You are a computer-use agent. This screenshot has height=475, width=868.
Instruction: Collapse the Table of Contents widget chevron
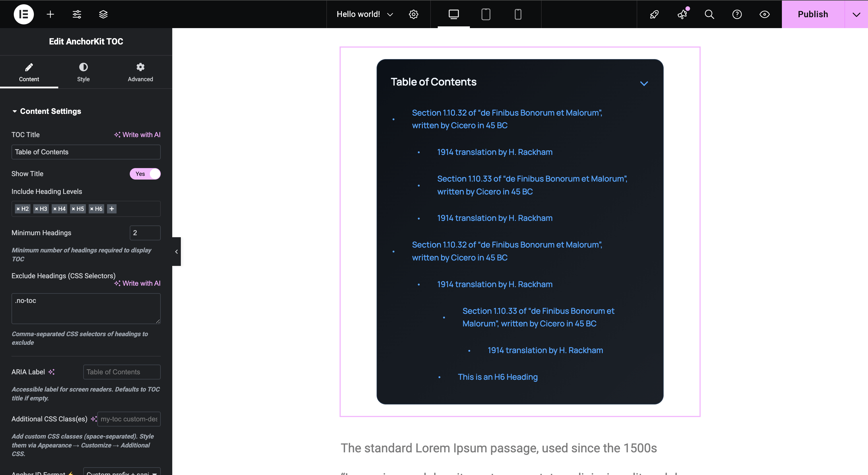644,83
